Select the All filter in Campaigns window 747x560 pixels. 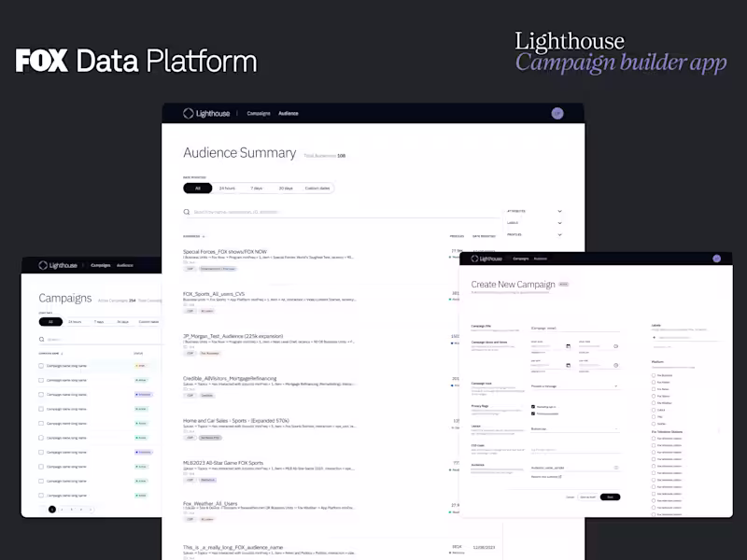pyautogui.click(x=50, y=322)
